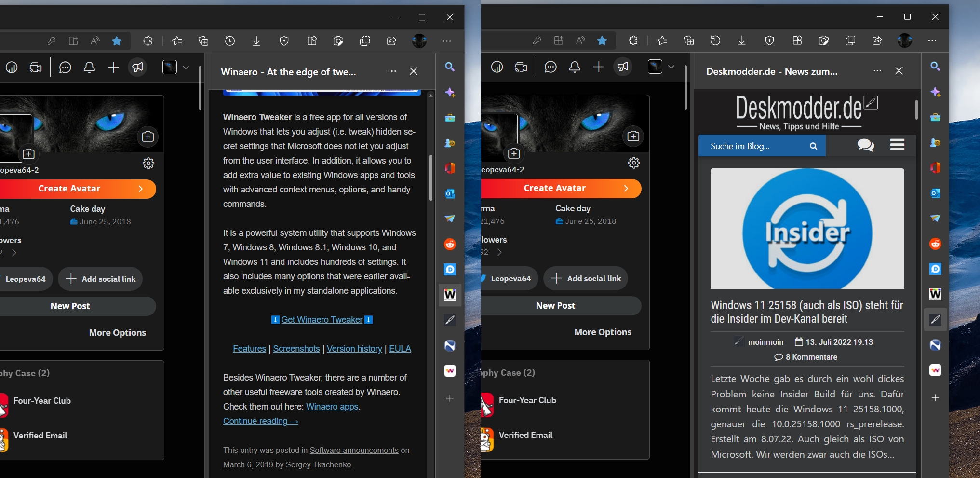Viewport: 980px width, 478px height.
Task: Click Read aloud icon in left window address bar
Action: pos(95,41)
